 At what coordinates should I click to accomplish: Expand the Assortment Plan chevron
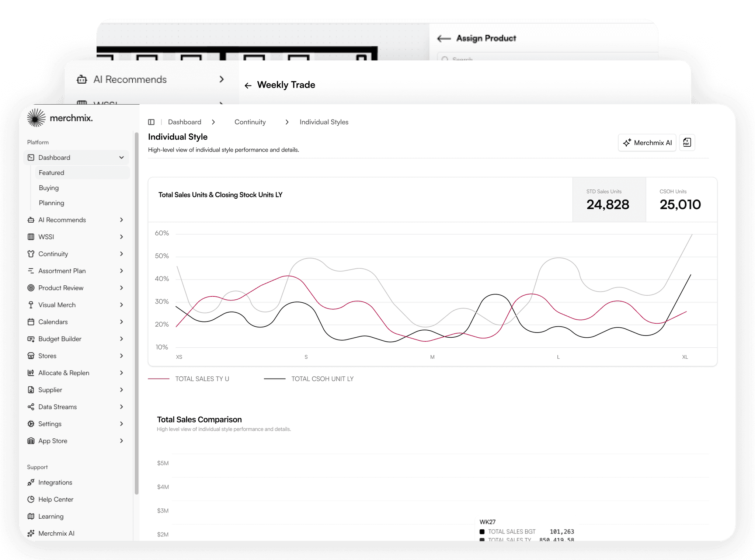tap(121, 271)
